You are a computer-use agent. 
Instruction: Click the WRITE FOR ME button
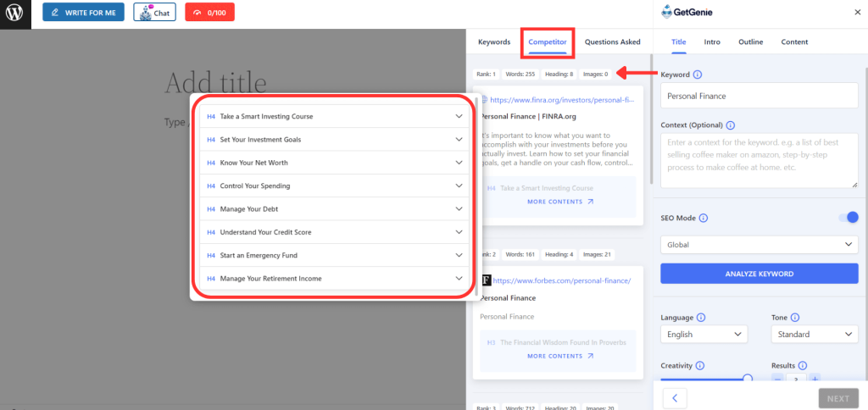[84, 12]
